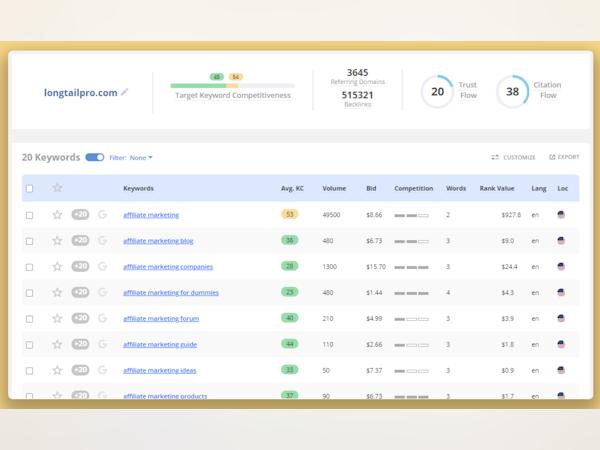The height and width of the screenshot is (450, 600).
Task: Click +20 badge for affiliate marketing forum
Action: pos(80,318)
